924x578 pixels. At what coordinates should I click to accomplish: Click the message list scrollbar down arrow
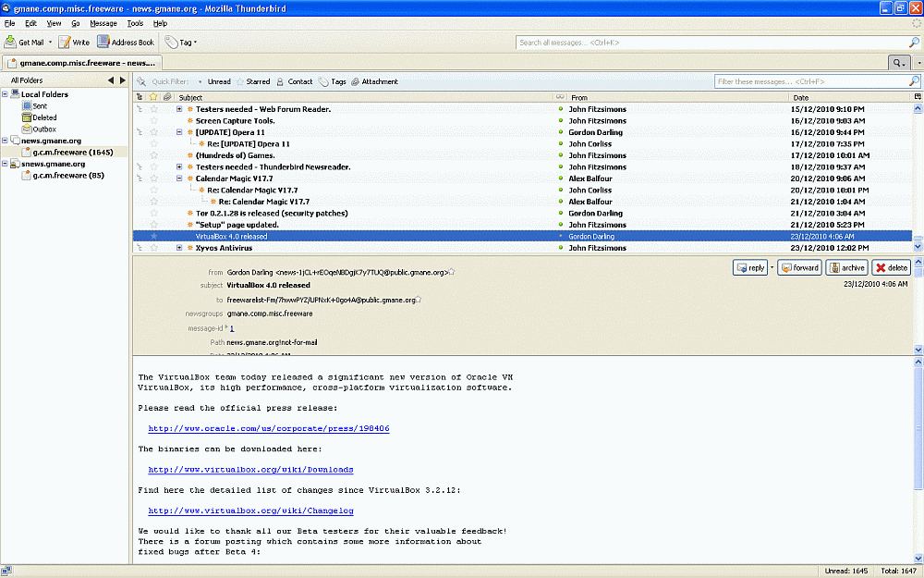click(918, 248)
